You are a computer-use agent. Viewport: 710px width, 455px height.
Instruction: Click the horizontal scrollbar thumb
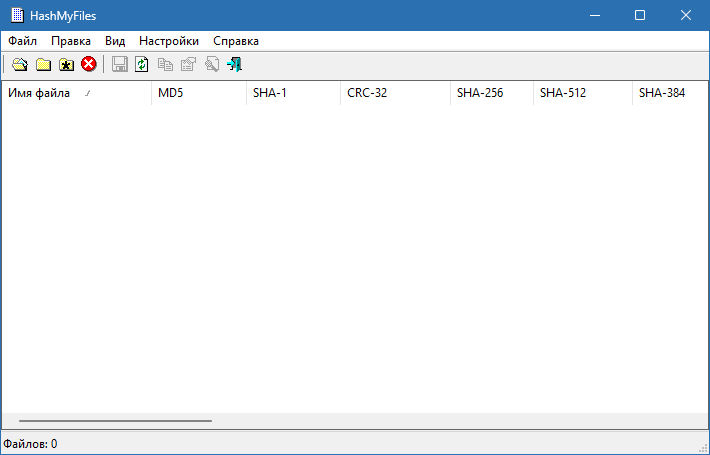[x=115, y=421]
